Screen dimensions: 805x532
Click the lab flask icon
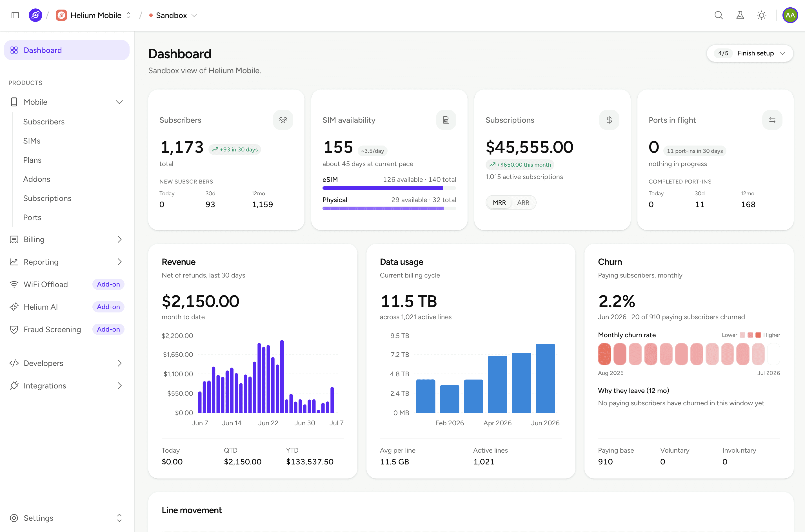(740, 15)
